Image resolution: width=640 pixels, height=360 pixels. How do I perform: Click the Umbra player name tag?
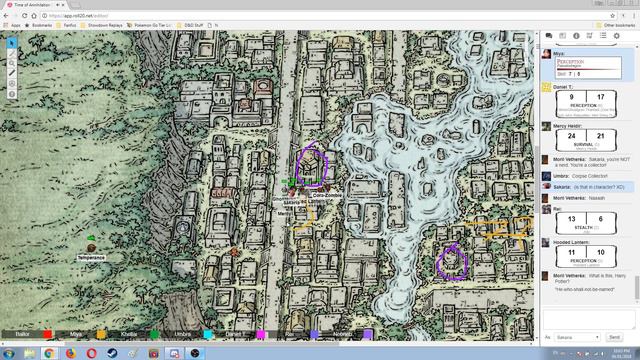click(x=182, y=334)
